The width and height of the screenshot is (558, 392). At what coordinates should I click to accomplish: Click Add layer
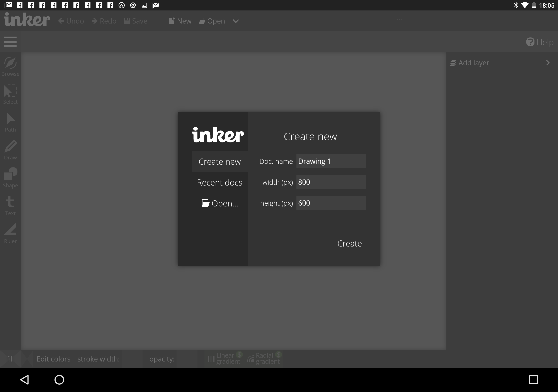[469, 63]
